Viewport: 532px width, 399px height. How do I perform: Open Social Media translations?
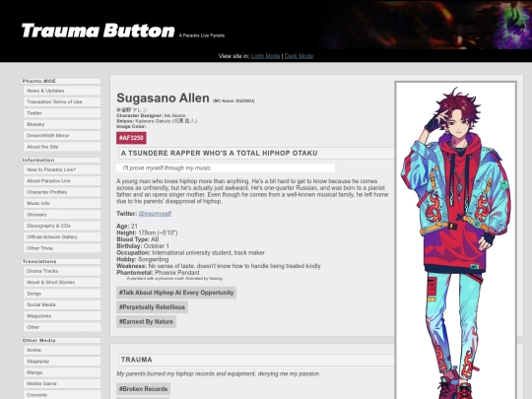[62, 304]
